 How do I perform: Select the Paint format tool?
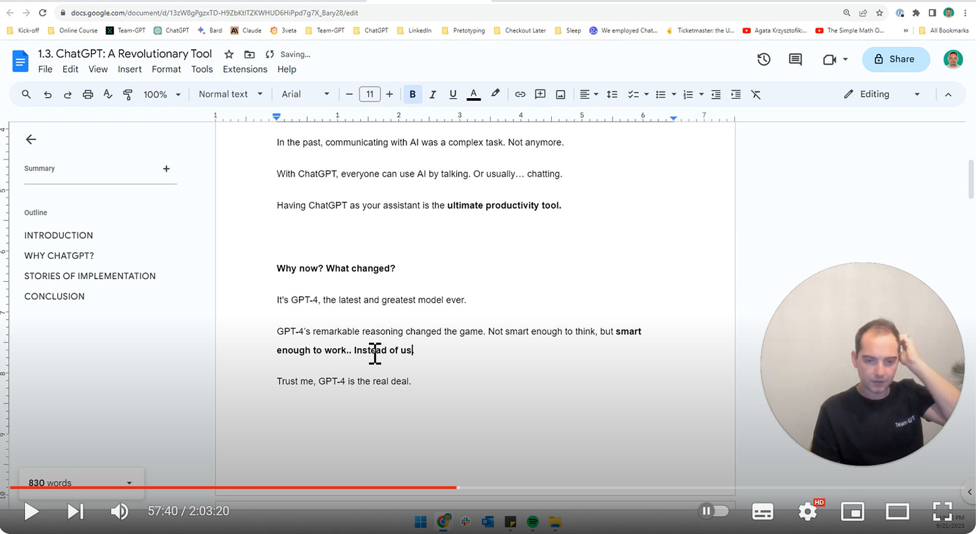tap(127, 94)
